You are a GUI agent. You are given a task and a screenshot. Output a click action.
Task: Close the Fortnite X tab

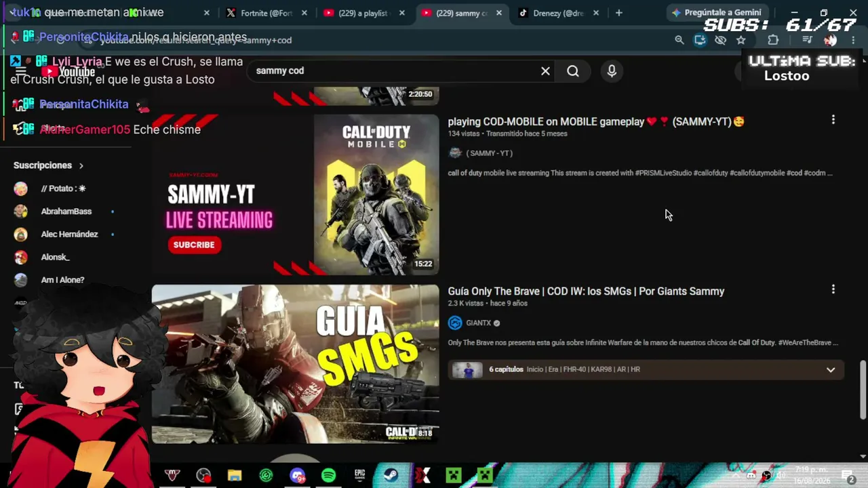304,13
